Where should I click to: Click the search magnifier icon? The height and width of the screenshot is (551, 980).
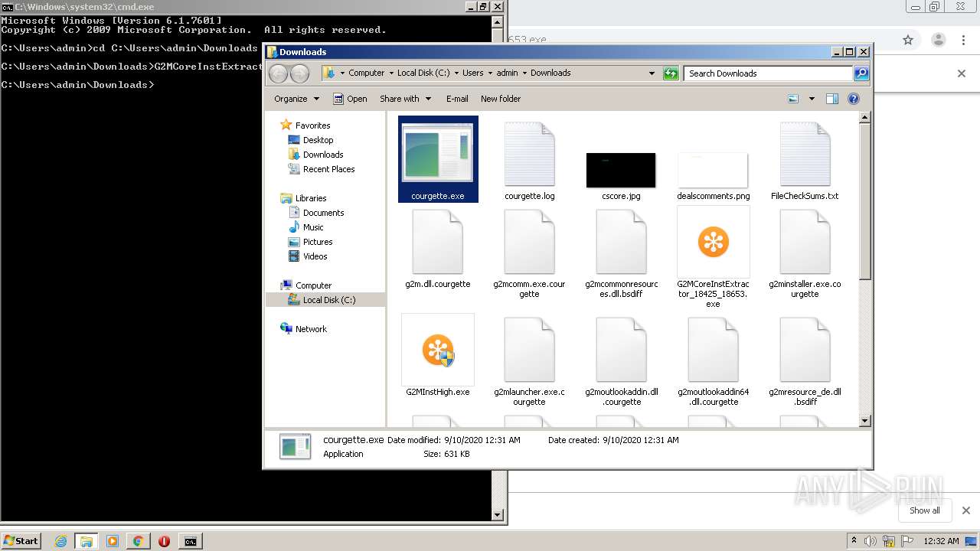tap(861, 73)
